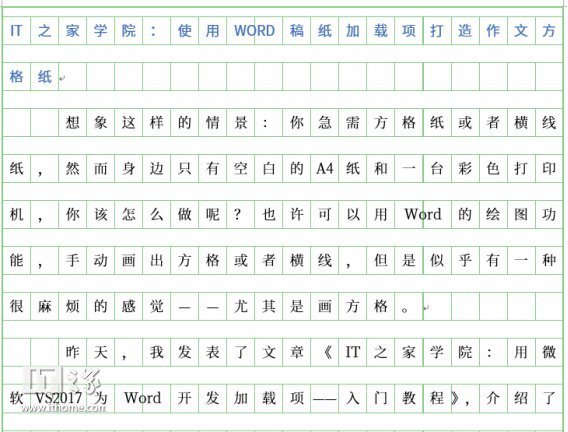Click the character 介 in the last row

(x=493, y=398)
